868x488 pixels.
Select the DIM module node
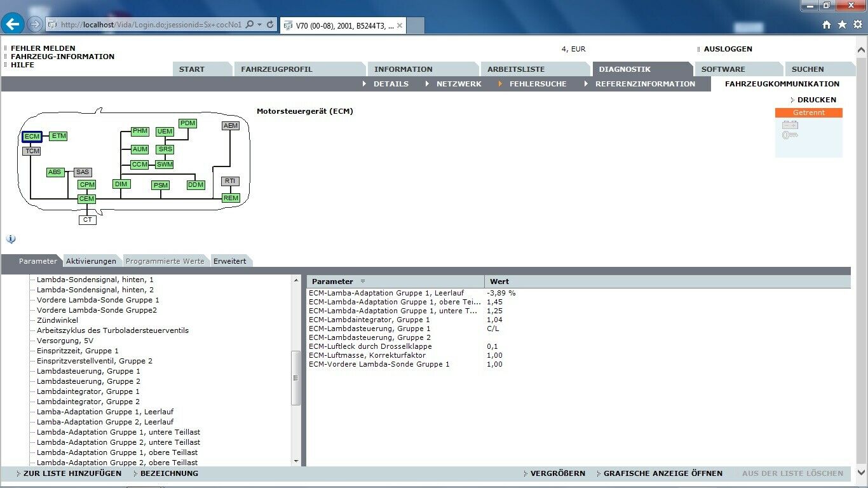(121, 184)
